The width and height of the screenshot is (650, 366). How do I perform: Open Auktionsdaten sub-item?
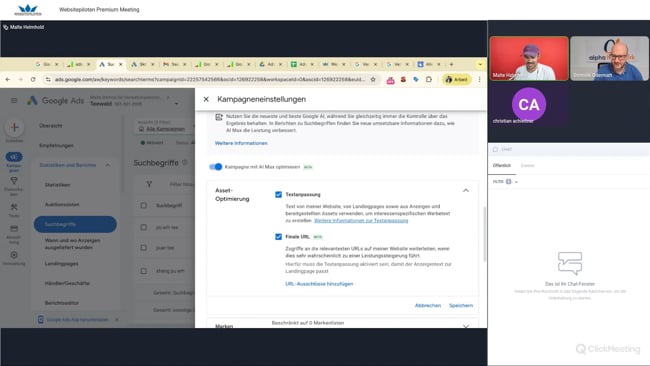coord(62,204)
